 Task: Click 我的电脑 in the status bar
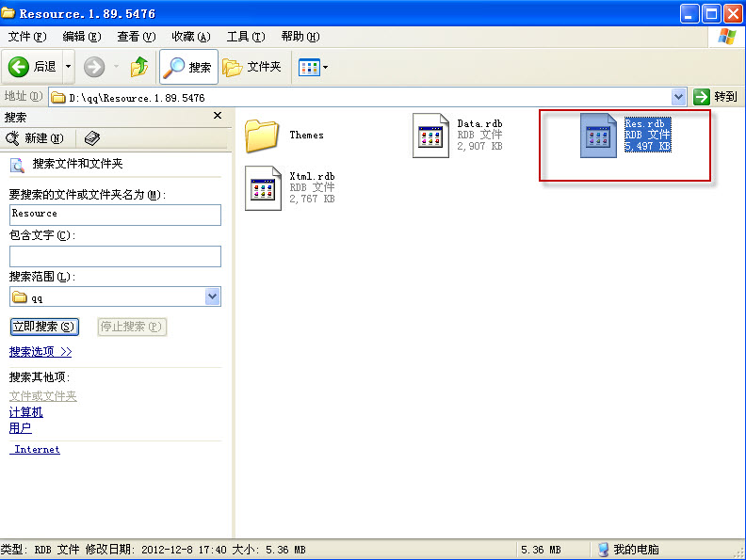point(628,550)
